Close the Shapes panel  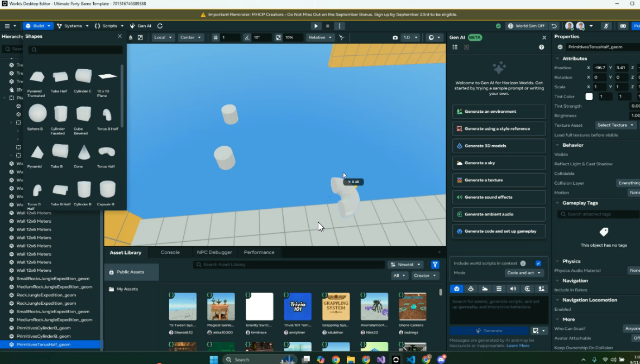point(120,36)
